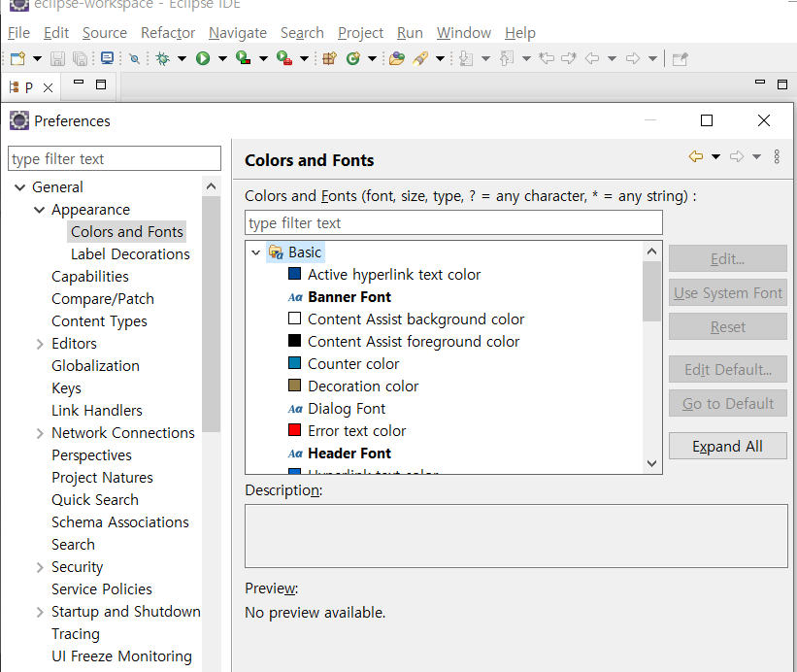
Task: Click the left pane type filter text field
Action: (x=115, y=158)
